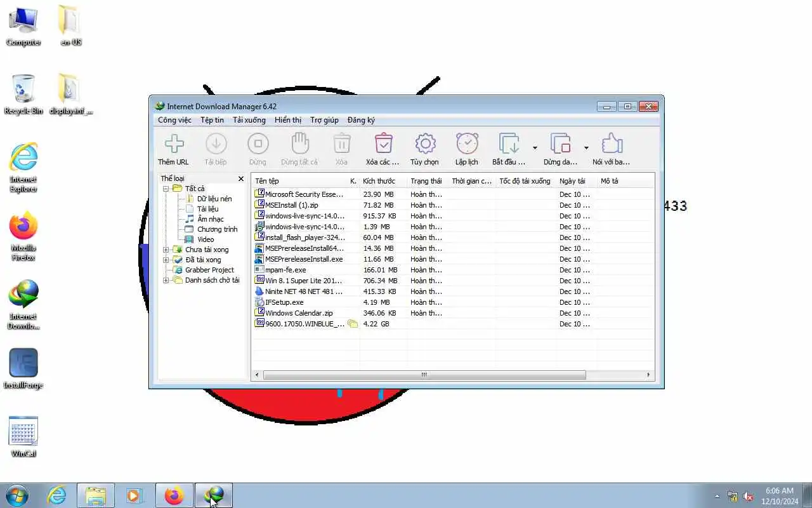Sort by Ngày tải column header
812x508 pixels.
pyautogui.click(x=577, y=181)
